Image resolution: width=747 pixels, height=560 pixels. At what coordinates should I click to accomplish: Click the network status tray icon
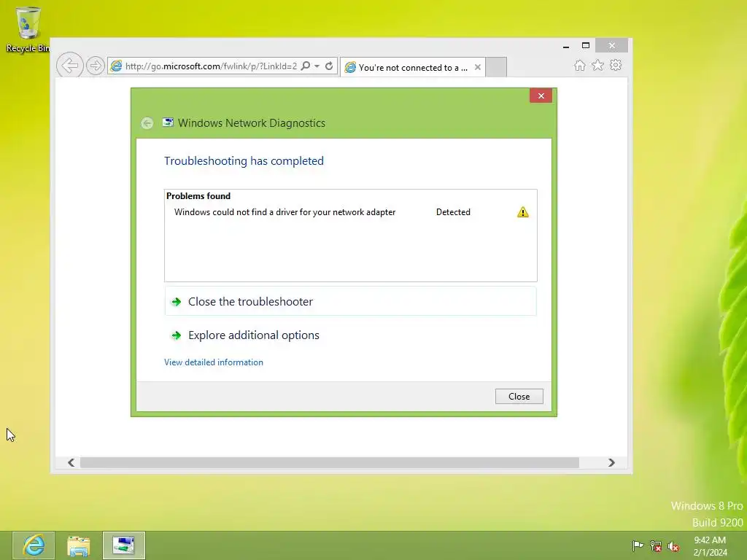656,546
